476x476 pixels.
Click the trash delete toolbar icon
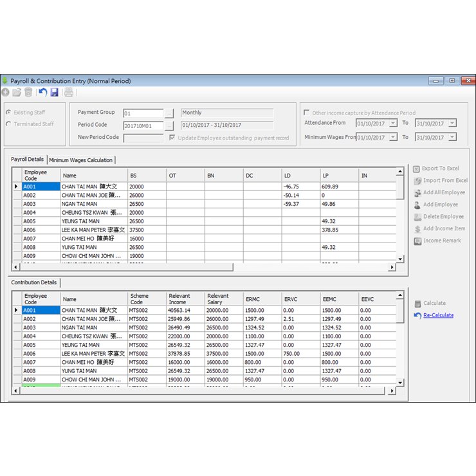28,93
